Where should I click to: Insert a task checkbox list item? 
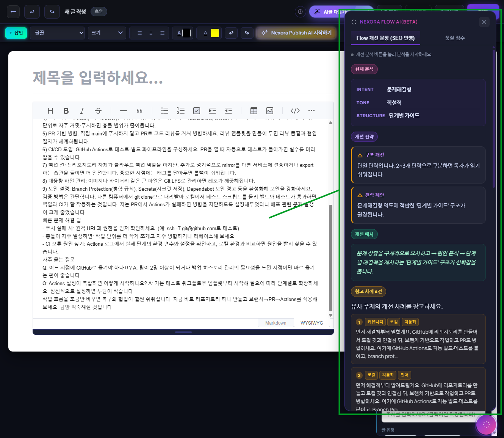click(x=197, y=111)
